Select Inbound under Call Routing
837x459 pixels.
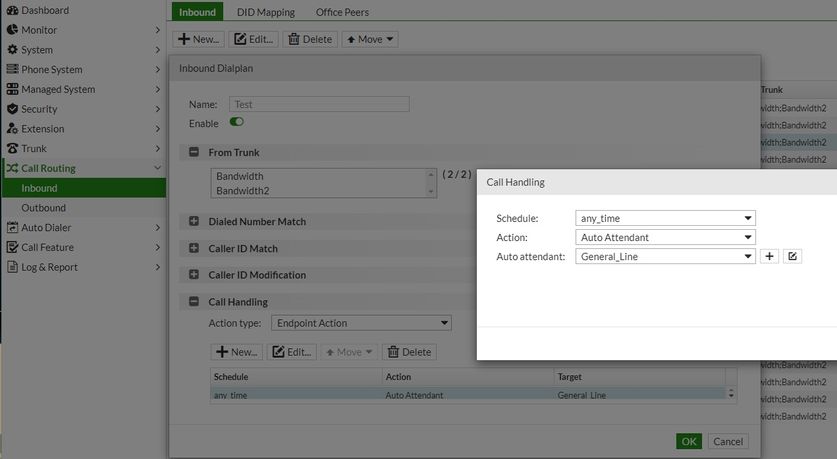pyautogui.click(x=84, y=188)
